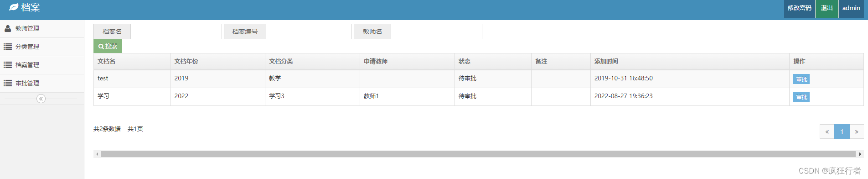
Task: Open the 审批管理 menu item
Action: pyautogui.click(x=42, y=83)
